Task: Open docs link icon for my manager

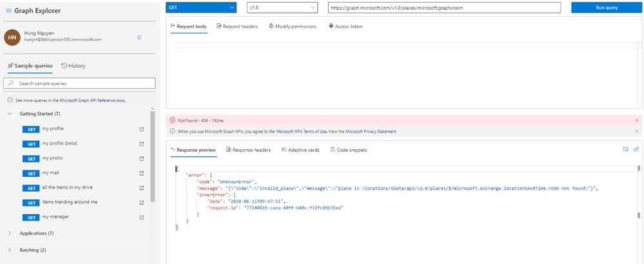Action: (142, 217)
